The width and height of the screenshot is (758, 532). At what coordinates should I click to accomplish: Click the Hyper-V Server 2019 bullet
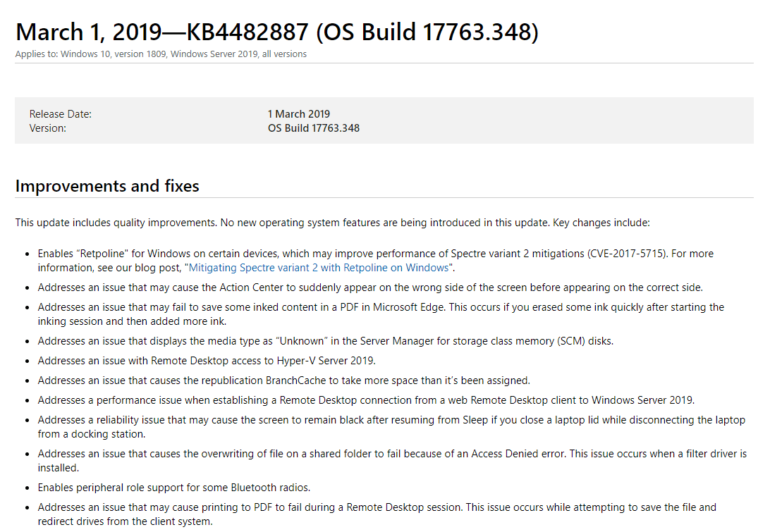pos(207,361)
